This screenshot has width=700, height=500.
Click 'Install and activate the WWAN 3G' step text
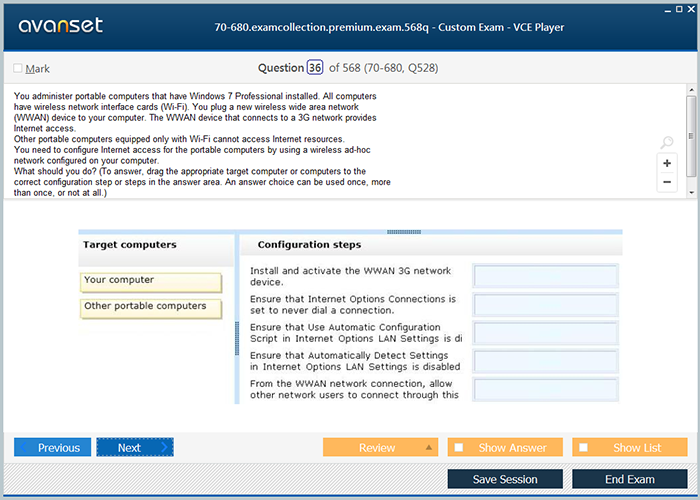coord(350,276)
